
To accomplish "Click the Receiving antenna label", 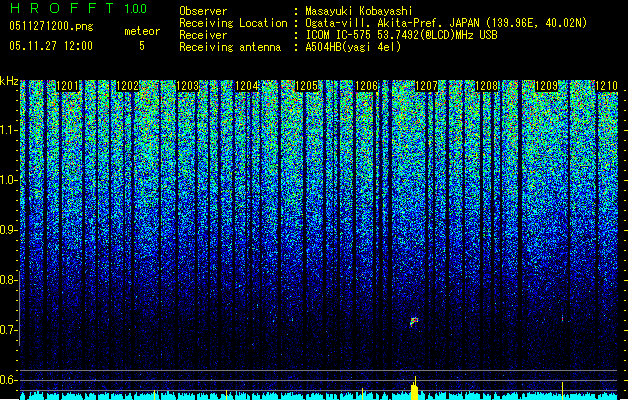I will (x=230, y=47).
